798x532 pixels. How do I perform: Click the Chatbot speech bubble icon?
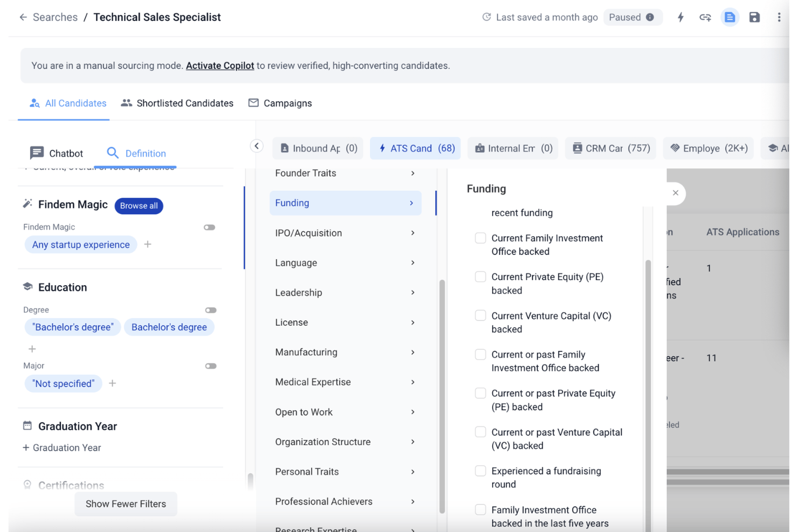pos(37,153)
